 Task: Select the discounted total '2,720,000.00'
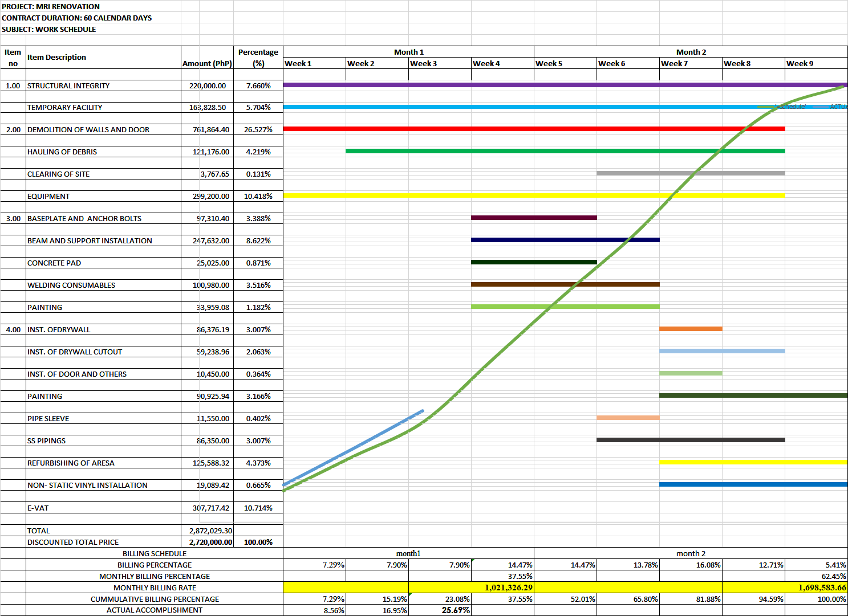(207, 542)
